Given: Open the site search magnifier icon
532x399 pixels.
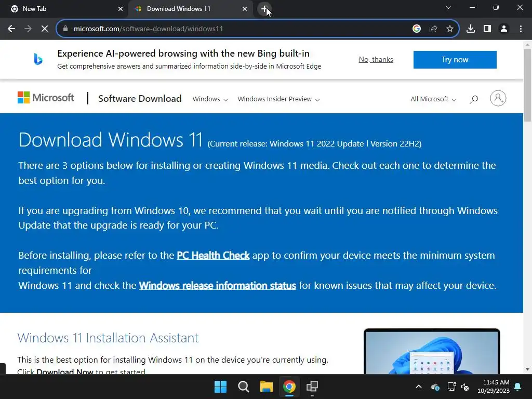Looking at the screenshot, I should 474,99.
